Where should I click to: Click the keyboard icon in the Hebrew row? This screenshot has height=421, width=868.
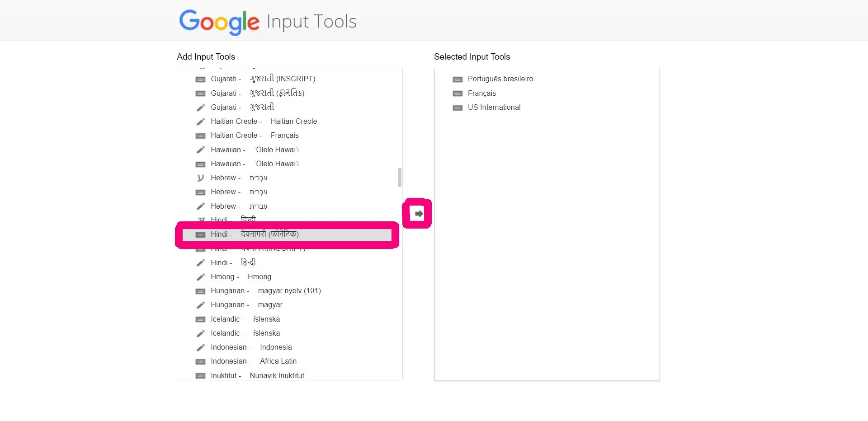coord(200,192)
